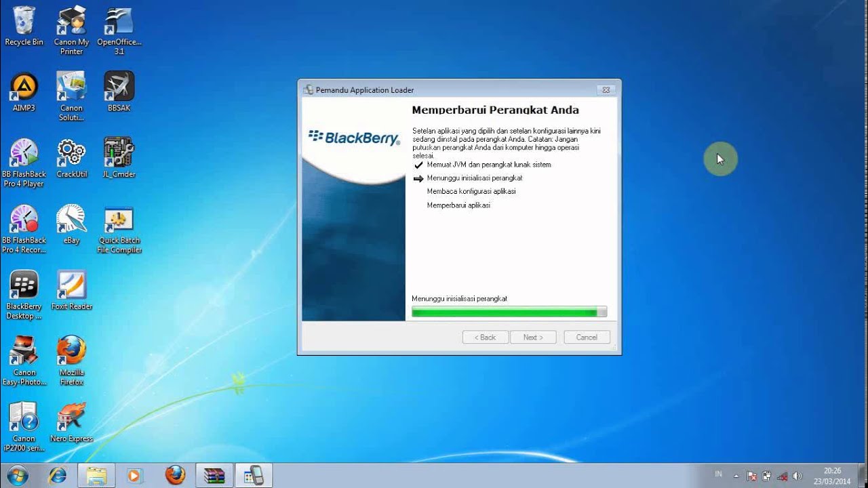The image size is (868, 488).
Task: Select Canon My Printer shortcut
Action: (x=71, y=31)
